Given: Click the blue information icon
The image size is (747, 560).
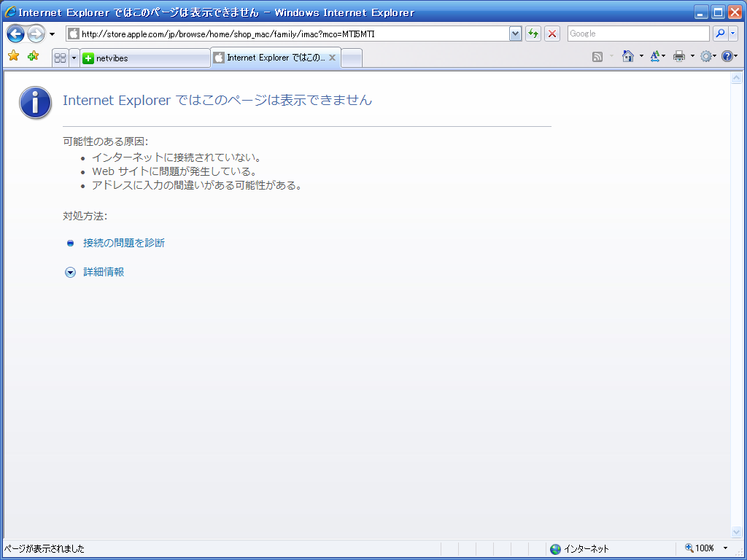Looking at the screenshot, I should coord(35,102).
